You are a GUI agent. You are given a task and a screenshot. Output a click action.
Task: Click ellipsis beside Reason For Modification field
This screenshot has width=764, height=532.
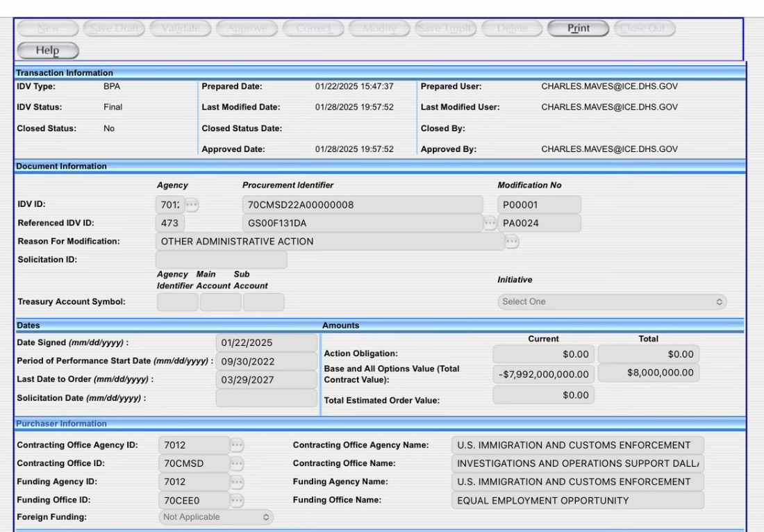(512, 242)
